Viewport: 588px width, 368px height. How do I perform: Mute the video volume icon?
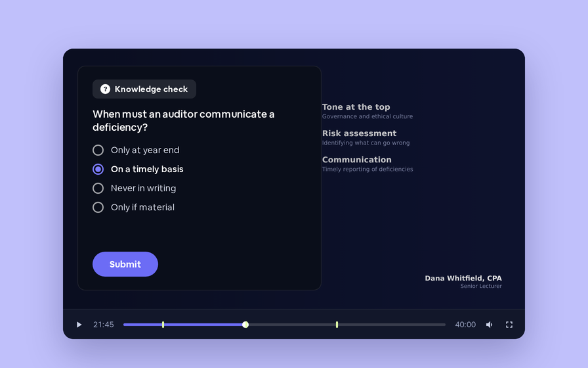click(490, 325)
